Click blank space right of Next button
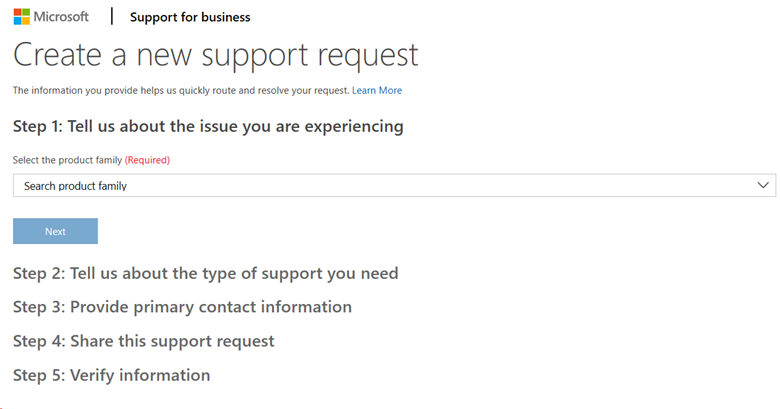The width and height of the screenshot is (780, 409). (400, 231)
